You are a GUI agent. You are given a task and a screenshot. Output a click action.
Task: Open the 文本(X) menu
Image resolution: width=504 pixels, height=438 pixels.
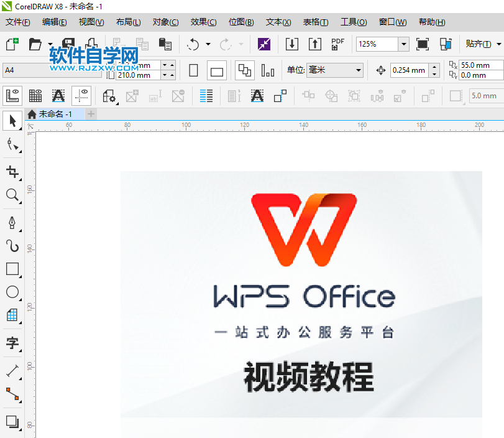click(x=278, y=22)
